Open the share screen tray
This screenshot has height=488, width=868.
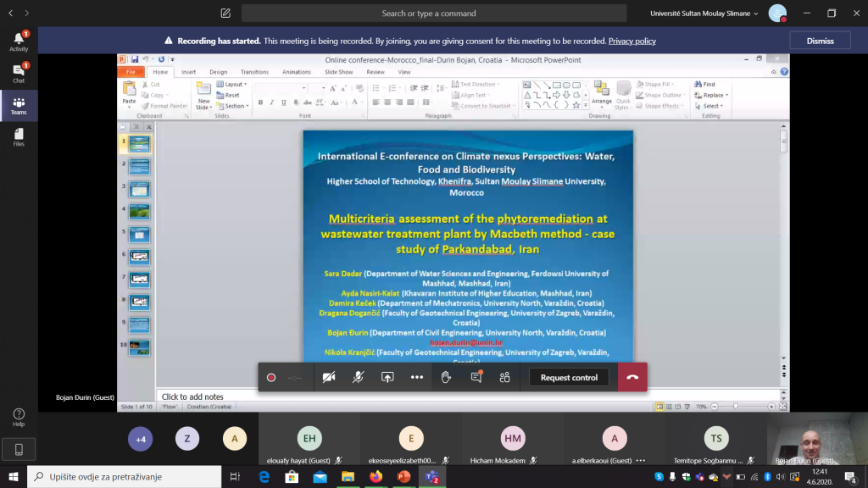(x=387, y=377)
